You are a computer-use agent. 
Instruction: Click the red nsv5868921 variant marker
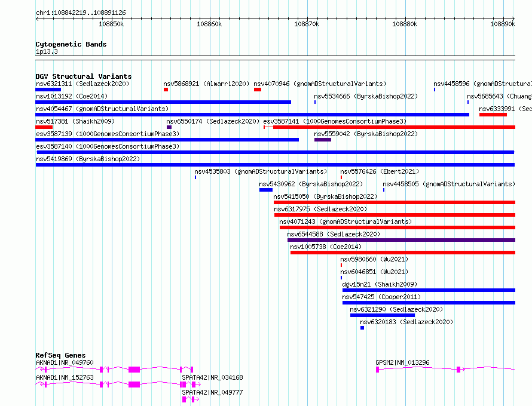[166, 90]
